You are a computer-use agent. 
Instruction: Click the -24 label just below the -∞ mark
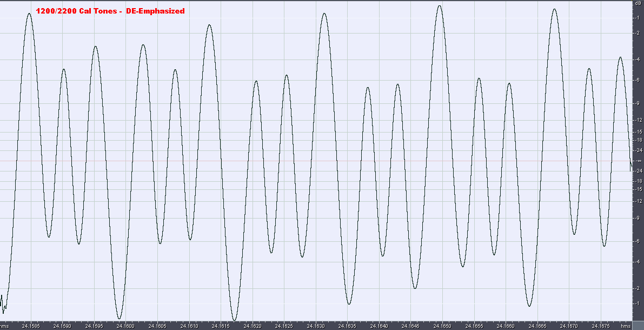tap(639, 171)
